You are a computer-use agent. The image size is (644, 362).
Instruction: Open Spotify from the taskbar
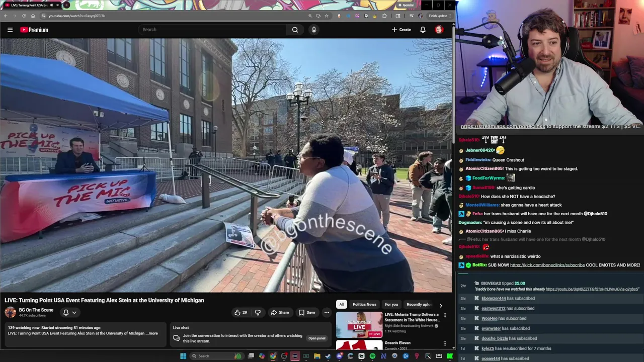click(x=372, y=356)
